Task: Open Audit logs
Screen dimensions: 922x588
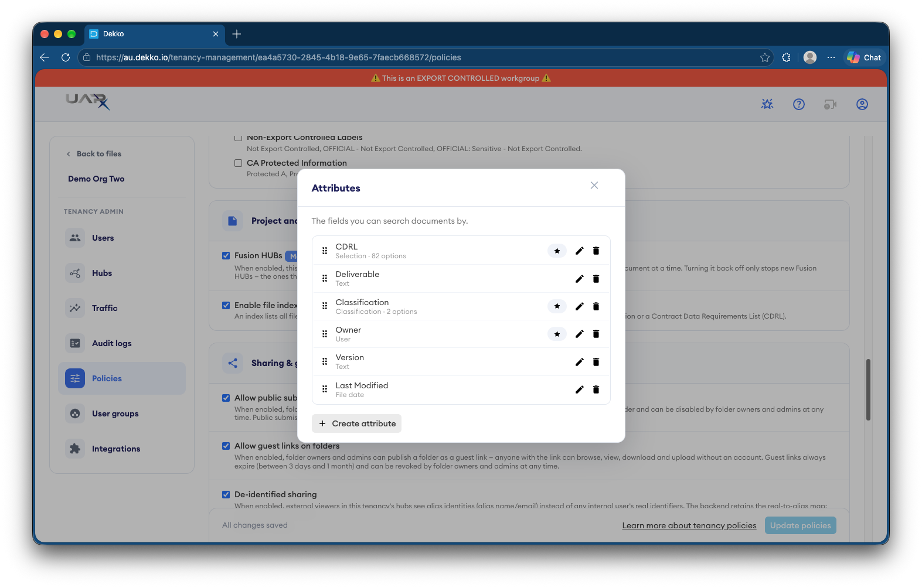Action: (122, 343)
